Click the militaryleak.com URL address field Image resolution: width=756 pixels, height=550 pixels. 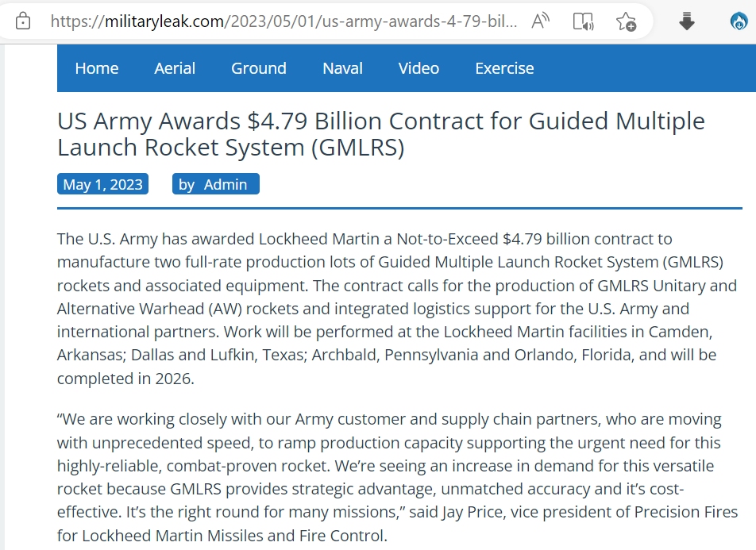point(283,21)
